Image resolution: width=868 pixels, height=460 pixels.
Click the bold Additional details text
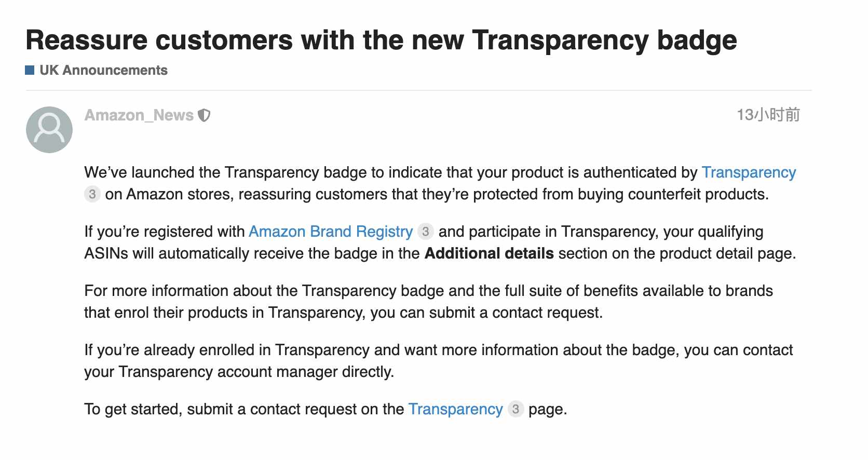coord(489,253)
